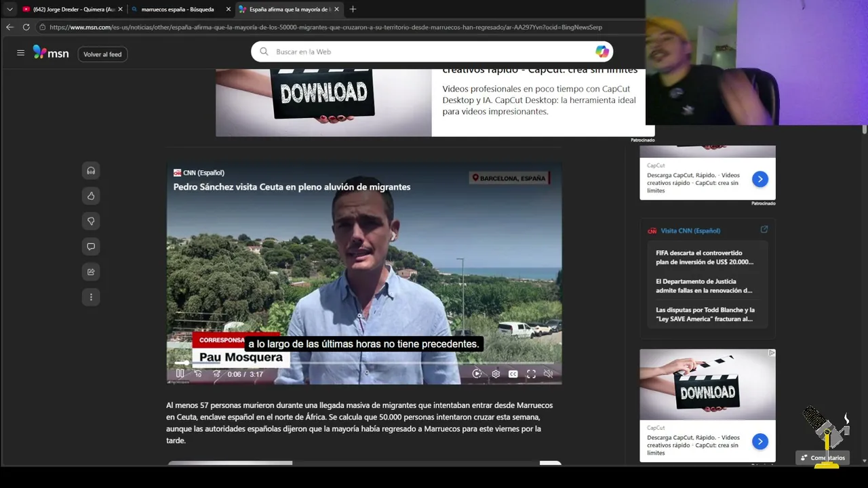Close the Jorge Drexler YouTube tab
Screen dimensions: 868x488
[120, 9]
